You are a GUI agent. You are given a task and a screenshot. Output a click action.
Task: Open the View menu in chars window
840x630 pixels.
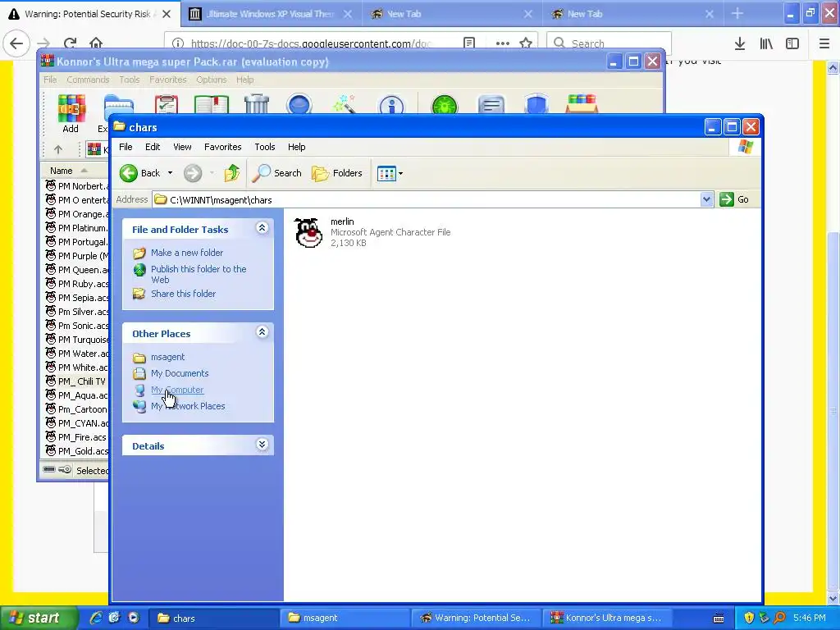pos(182,147)
